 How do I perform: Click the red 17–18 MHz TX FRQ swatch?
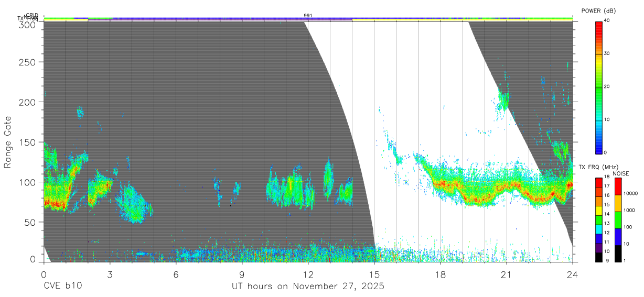(x=598, y=183)
